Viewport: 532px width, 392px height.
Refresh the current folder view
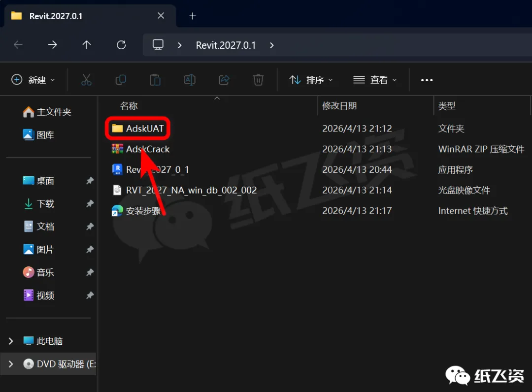point(121,44)
